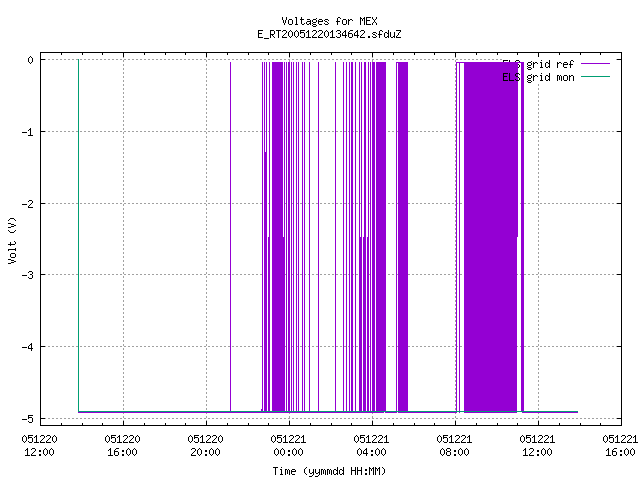
Task: Click y-axis tick label -3
Action: click(x=28, y=275)
